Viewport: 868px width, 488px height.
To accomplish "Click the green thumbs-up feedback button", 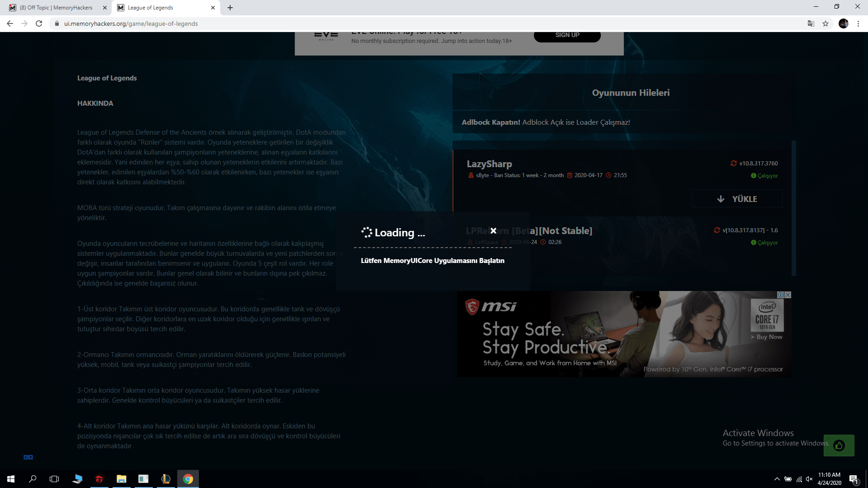I will (839, 446).
